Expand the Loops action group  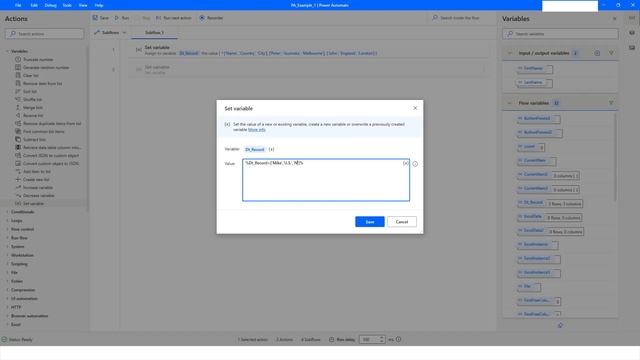pos(7,220)
